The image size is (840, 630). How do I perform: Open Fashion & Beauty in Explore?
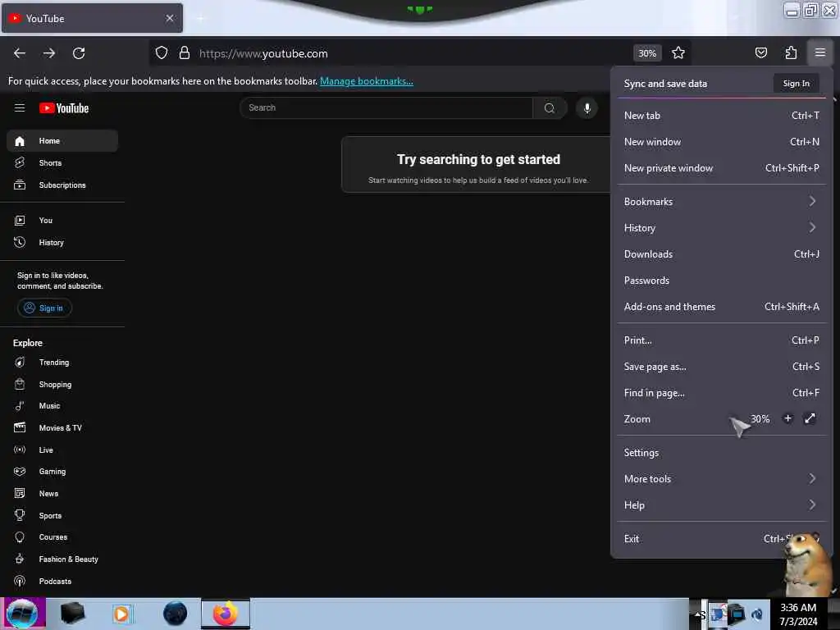point(62,559)
